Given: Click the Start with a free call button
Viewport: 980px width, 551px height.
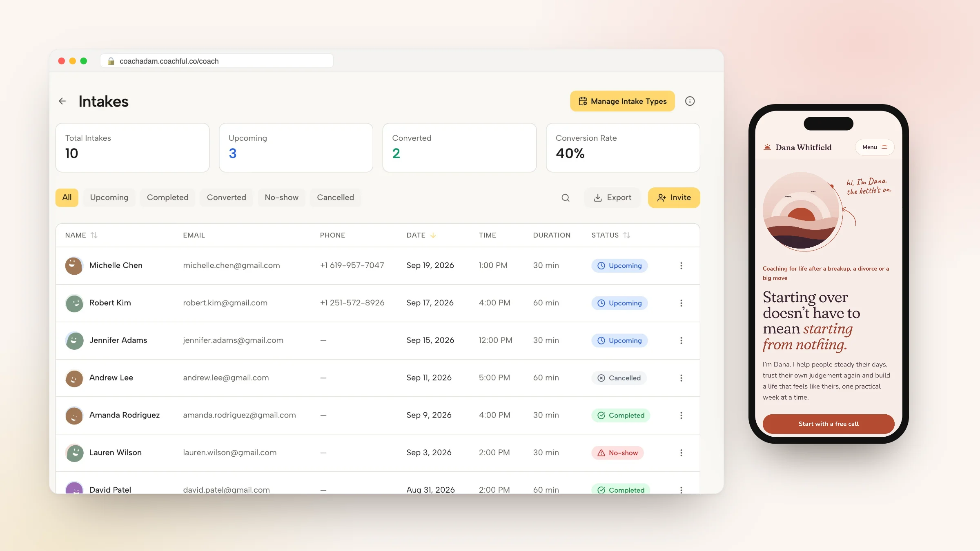Looking at the screenshot, I should (x=829, y=424).
